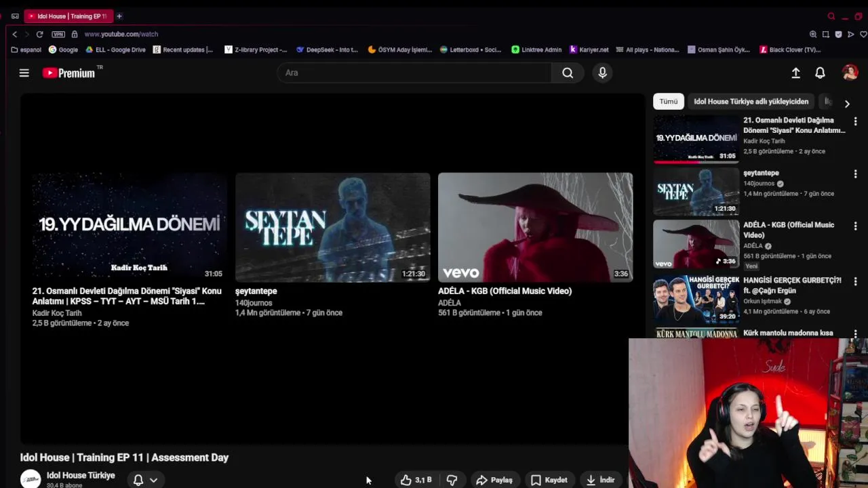This screenshot has width=868, height=488.
Task: Select Idol House Türkiye adlı yükleyiciden chip
Action: pyautogui.click(x=751, y=102)
